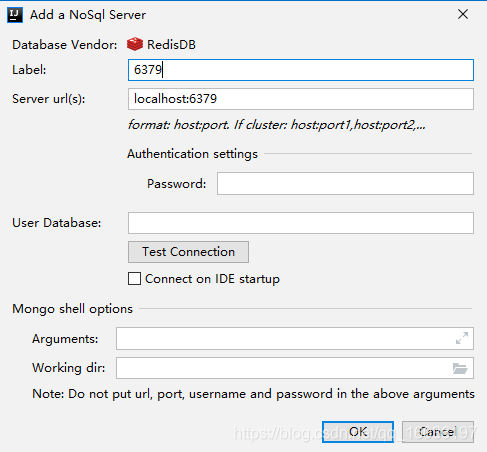487x452 pixels.
Task: Dismiss the dialog with Cancel
Action: click(438, 432)
